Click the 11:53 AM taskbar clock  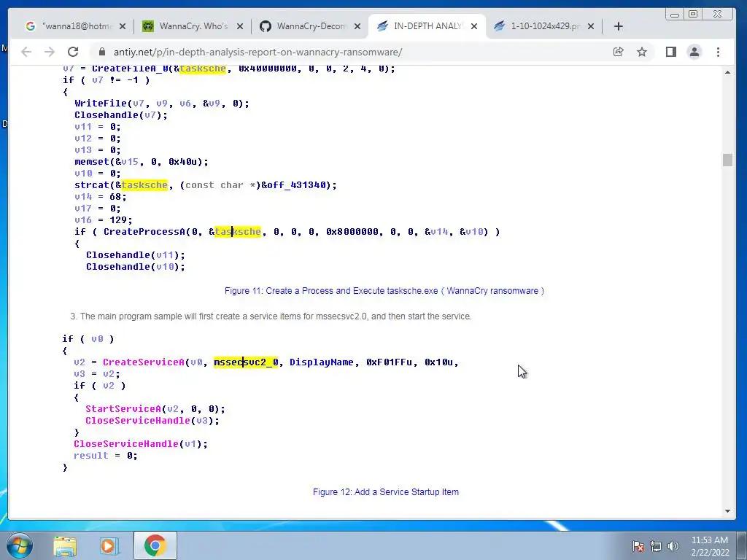709,546
